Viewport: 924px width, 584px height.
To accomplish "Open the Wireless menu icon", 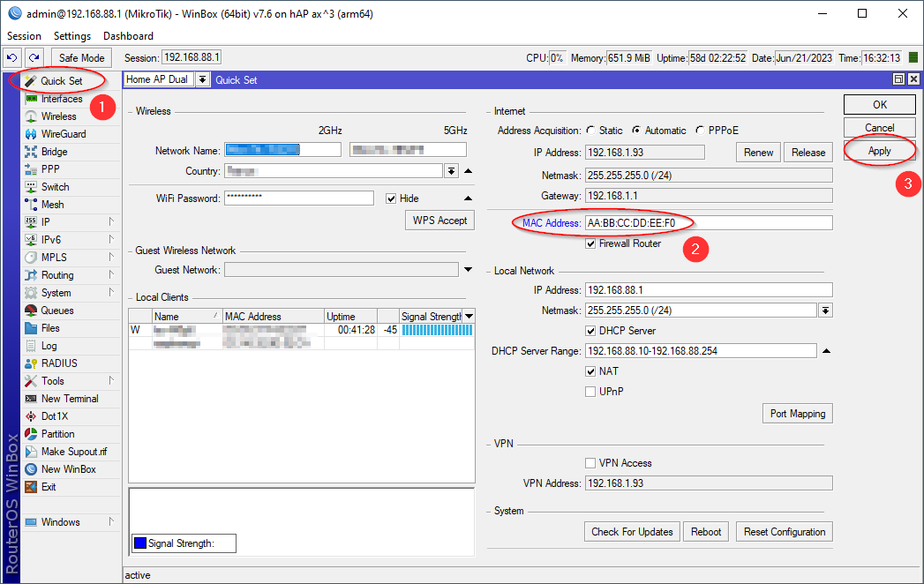I will click(31, 116).
